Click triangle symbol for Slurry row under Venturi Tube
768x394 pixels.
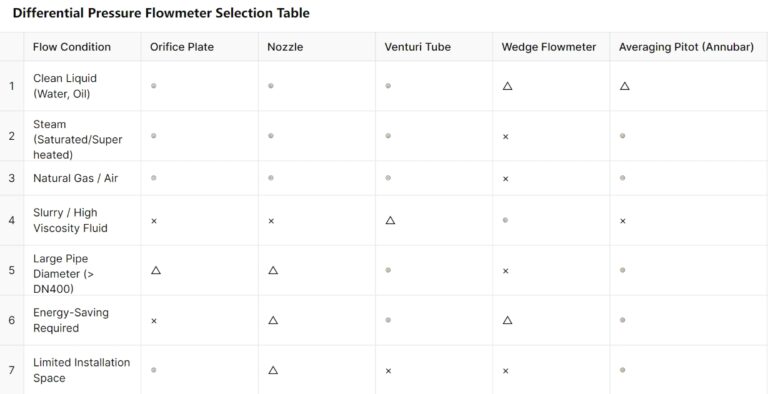pyautogui.click(x=390, y=221)
